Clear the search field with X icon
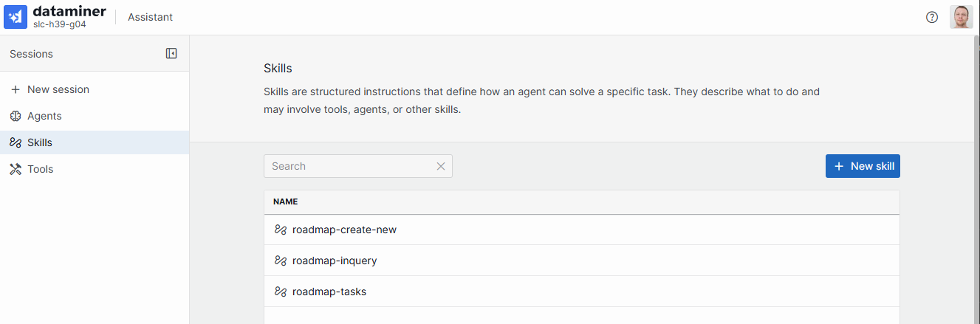 (x=441, y=166)
